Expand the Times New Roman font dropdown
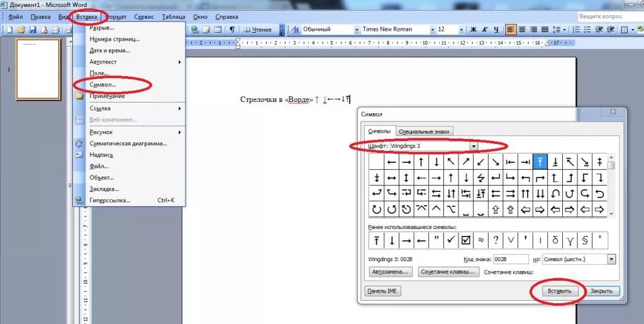The width and height of the screenshot is (644, 324). tap(433, 30)
